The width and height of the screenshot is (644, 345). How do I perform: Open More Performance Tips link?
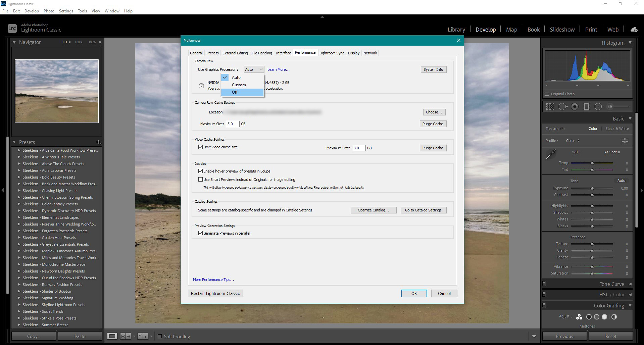[213, 280]
